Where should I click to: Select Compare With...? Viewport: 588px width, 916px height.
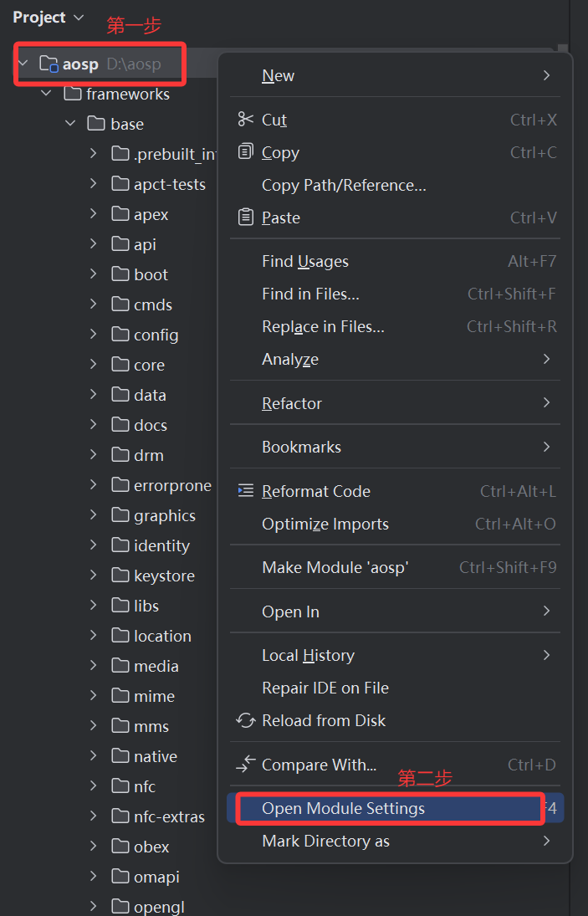(x=396, y=765)
